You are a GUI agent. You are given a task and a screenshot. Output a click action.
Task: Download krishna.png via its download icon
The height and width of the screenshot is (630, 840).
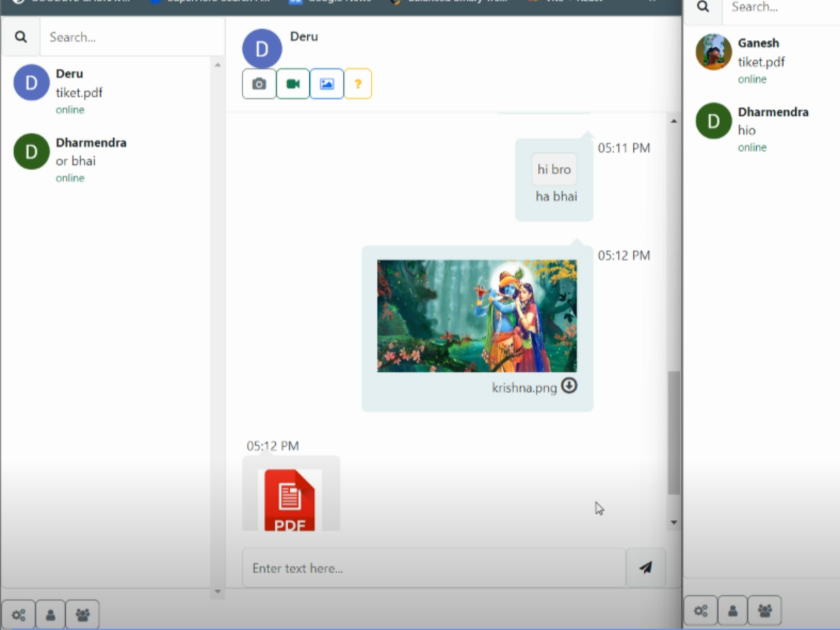tap(569, 387)
